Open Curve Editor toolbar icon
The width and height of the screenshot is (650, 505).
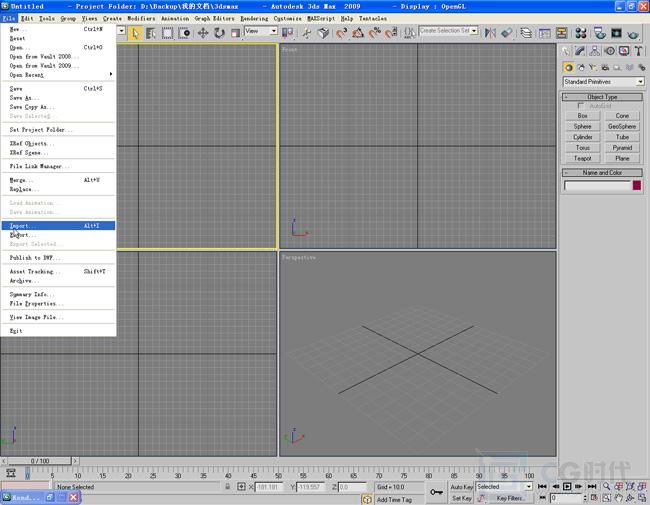pos(545,33)
